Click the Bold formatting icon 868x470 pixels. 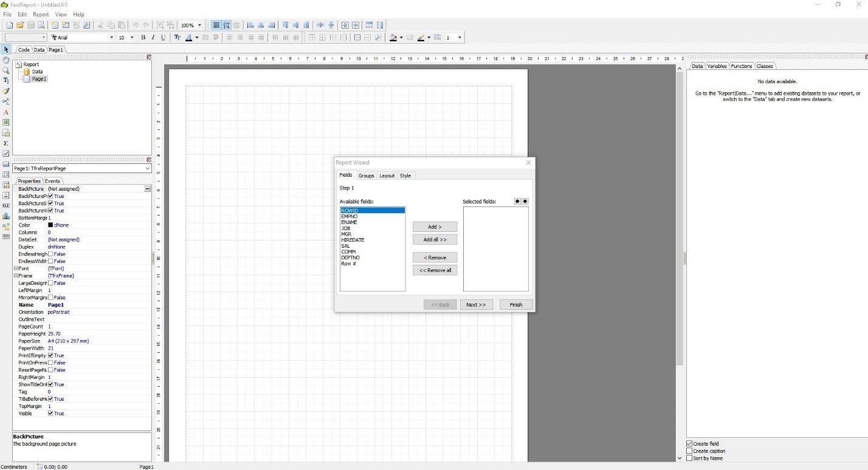coord(143,38)
